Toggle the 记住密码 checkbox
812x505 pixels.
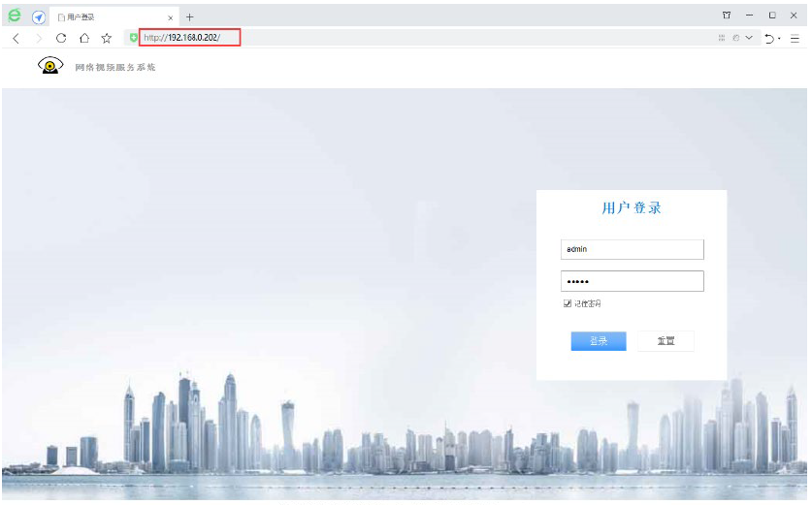568,303
